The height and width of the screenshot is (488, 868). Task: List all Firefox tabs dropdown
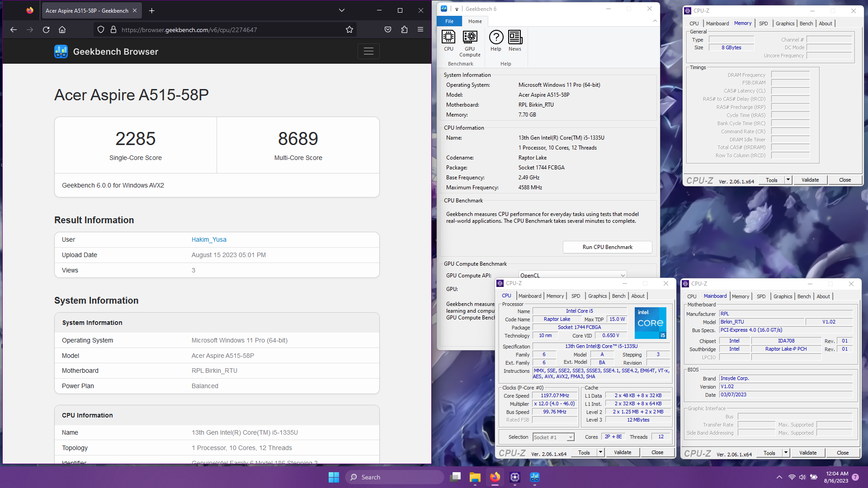pyautogui.click(x=342, y=10)
